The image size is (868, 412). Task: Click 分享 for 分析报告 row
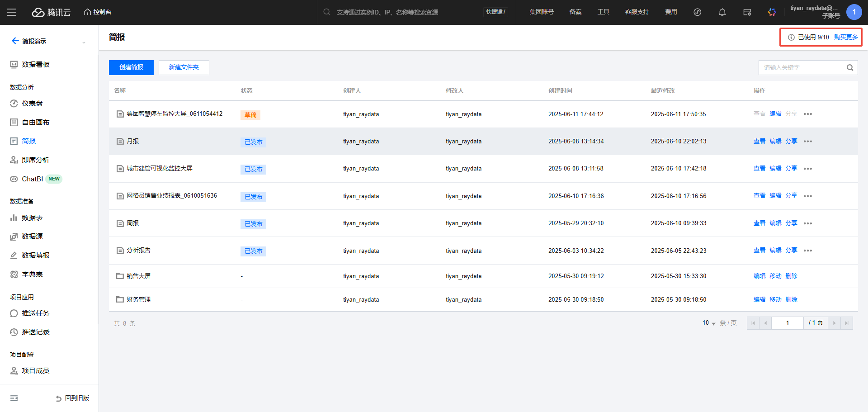[x=791, y=251]
